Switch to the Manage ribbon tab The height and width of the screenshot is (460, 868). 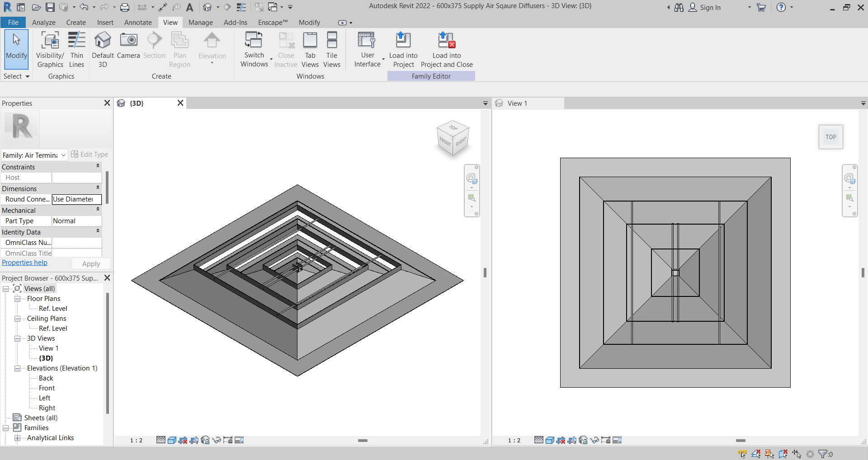(200, 23)
